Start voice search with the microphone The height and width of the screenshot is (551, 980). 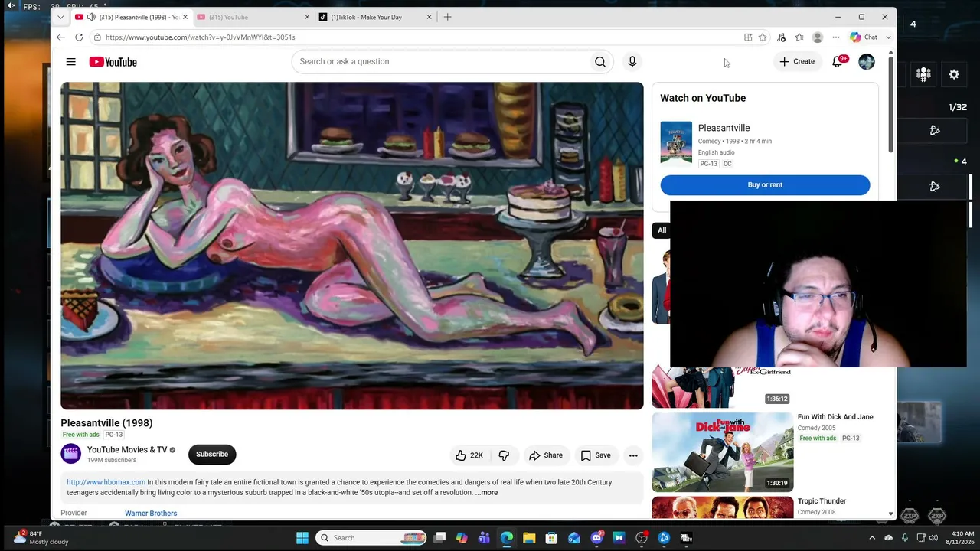pos(632,62)
